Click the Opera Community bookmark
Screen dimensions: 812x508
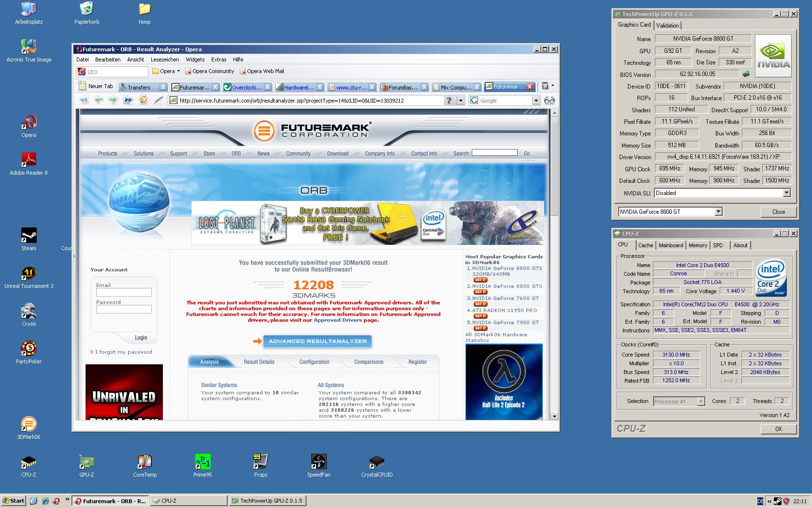pos(209,71)
